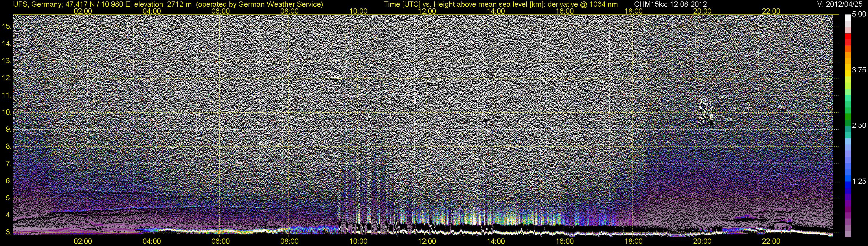
Task: Click the colorbar value '2.50'
Action: 859,125
